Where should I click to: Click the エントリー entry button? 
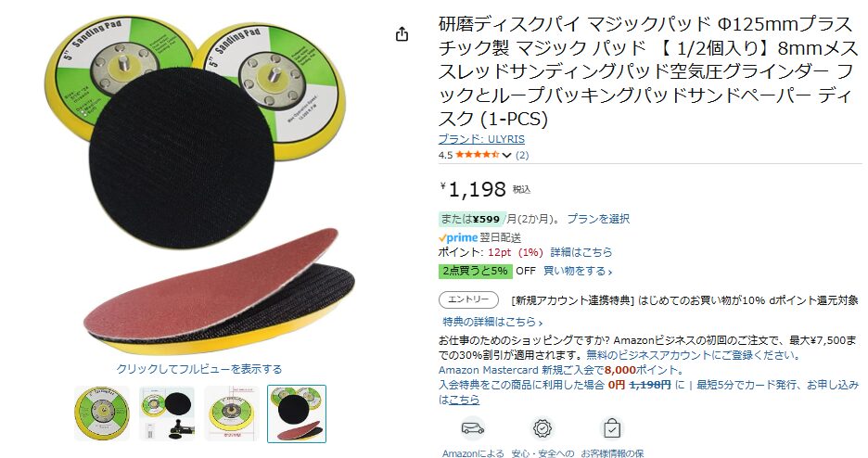pyautogui.click(x=468, y=299)
